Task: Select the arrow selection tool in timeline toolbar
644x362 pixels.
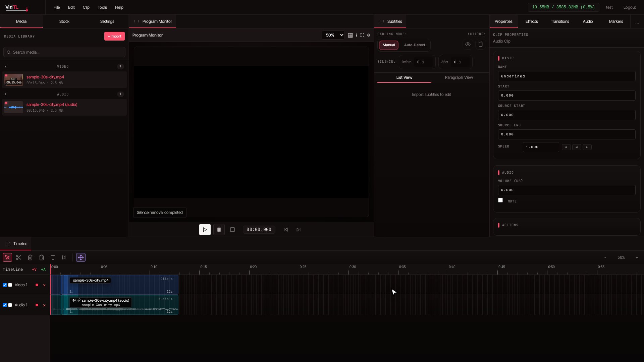Action: pos(7,257)
